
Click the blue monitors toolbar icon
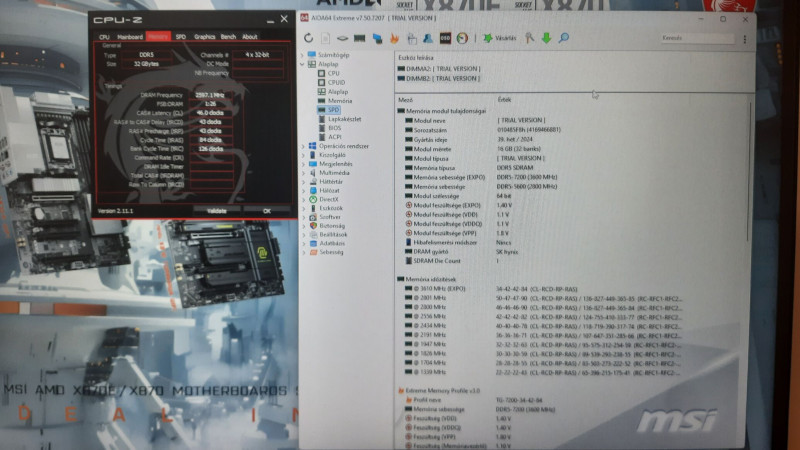tap(377, 38)
